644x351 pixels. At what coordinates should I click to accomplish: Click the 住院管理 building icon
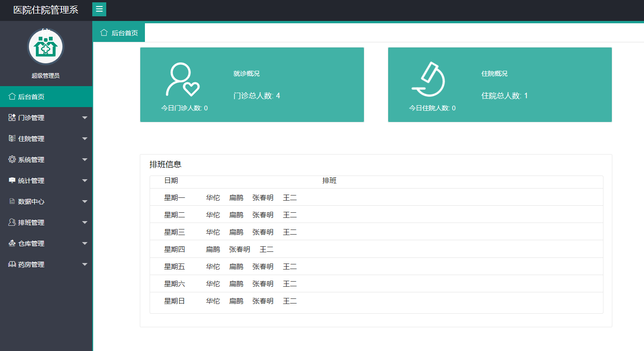pos(12,139)
